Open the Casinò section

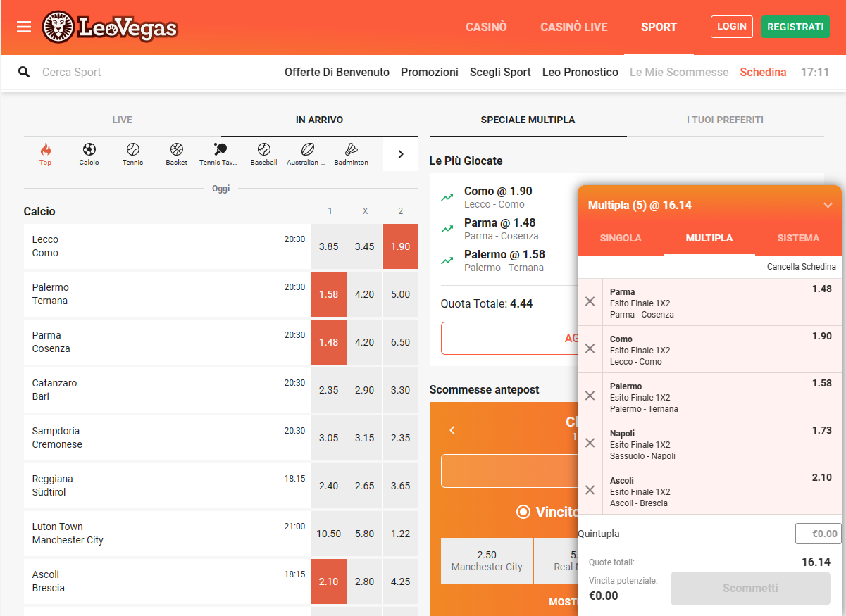(486, 27)
